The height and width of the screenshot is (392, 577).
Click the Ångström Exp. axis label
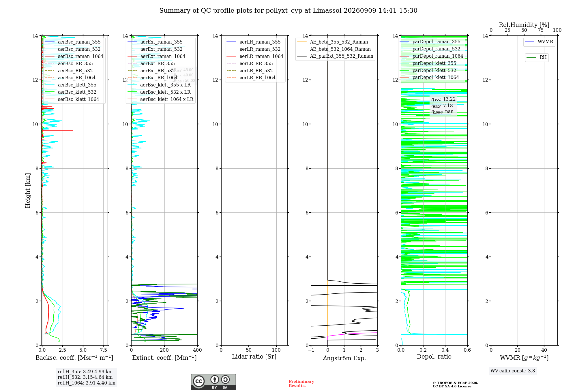pyautogui.click(x=344, y=358)
